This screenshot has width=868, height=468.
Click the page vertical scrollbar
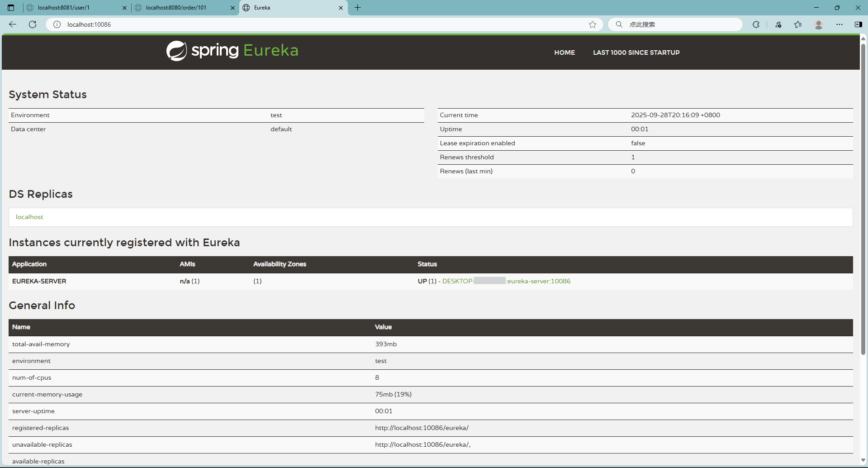click(863, 199)
